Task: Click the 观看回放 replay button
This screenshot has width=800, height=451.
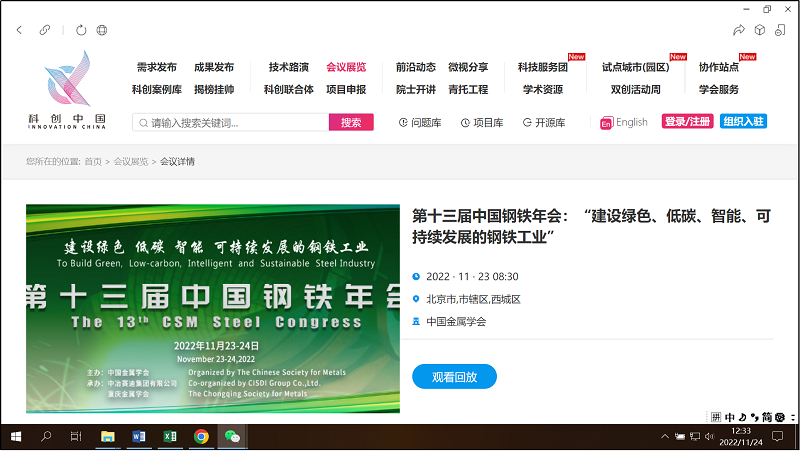Action: pos(454,377)
